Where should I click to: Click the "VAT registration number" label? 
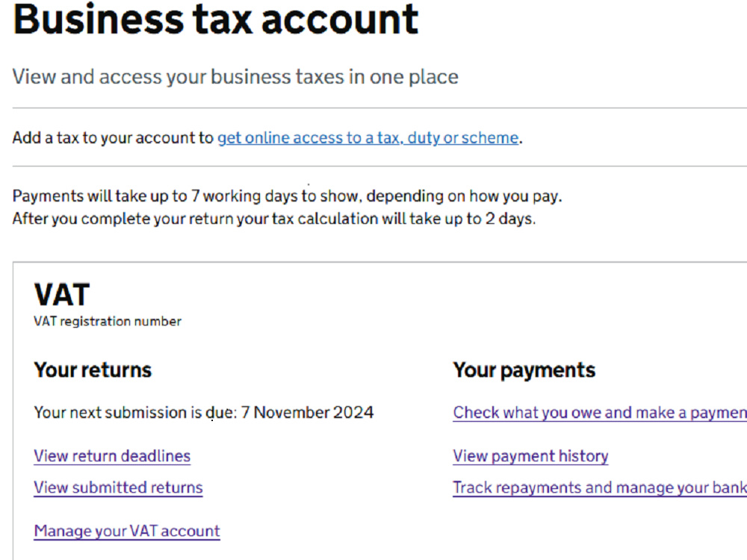(107, 321)
